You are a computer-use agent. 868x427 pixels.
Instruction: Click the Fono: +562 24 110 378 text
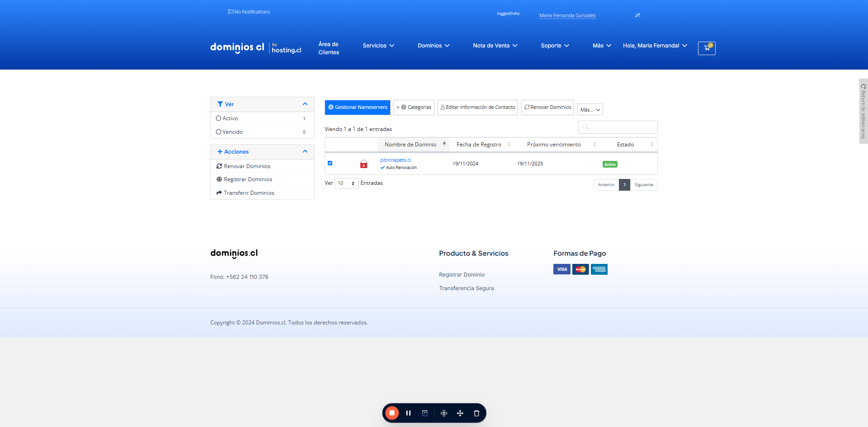pyautogui.click(x=239, y=277)
